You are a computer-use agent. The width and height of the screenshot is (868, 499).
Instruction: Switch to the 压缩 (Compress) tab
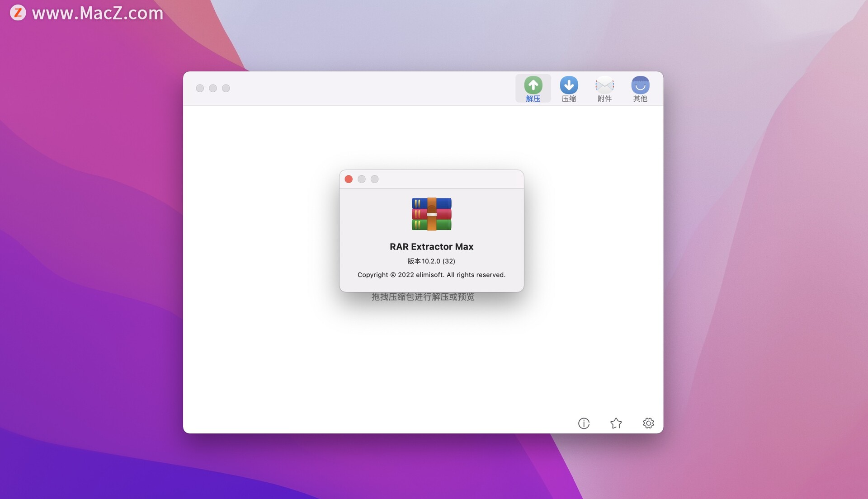coord(569,89)
